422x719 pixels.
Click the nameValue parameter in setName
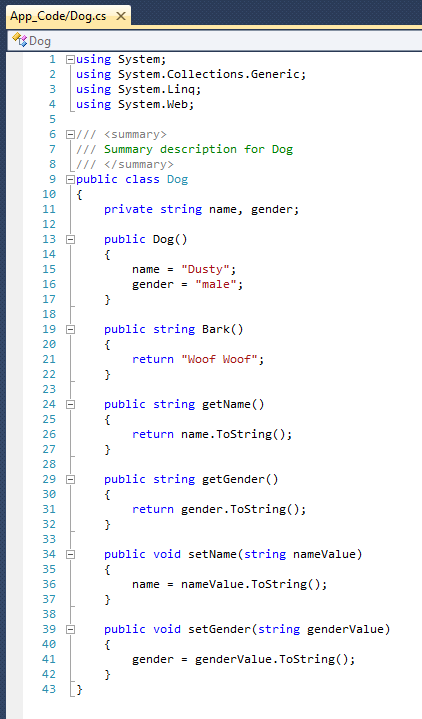(x=324, y=554)
